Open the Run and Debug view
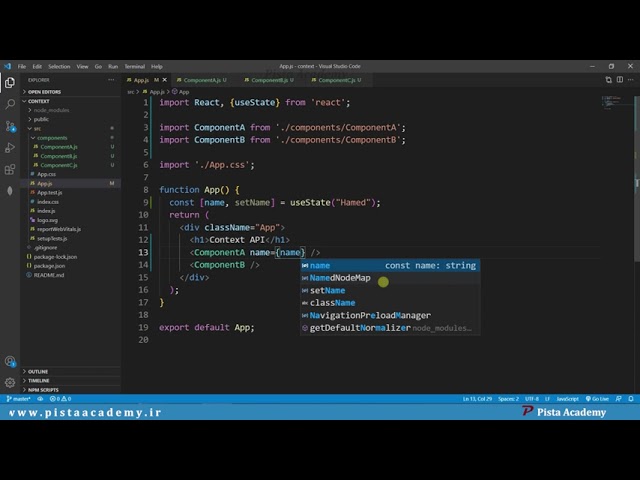The height and width of the screenshot is (480, 640). 10,148
